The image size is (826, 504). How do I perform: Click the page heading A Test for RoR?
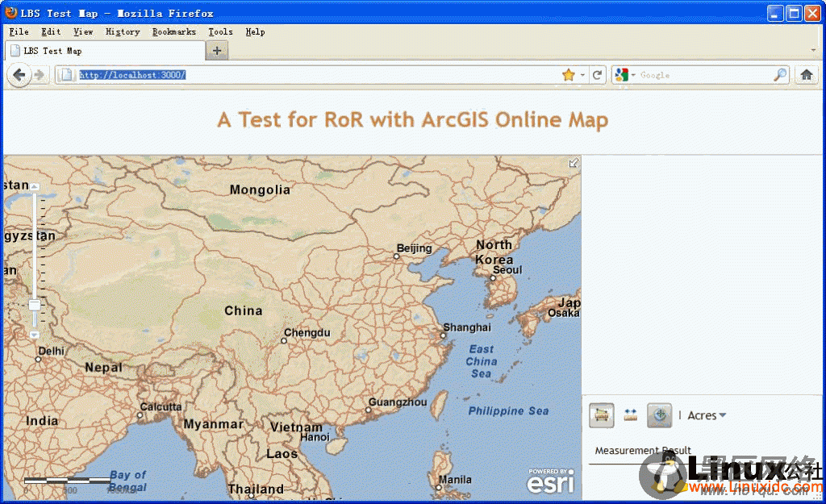(x=412, y=119)
